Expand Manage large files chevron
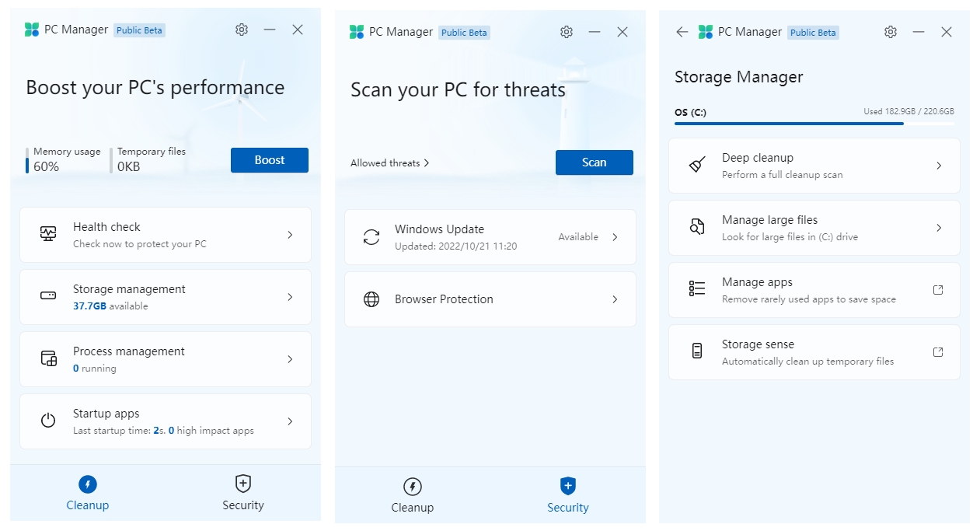Image resolution: width=980 pixels, height=531 pixels. 939,227
